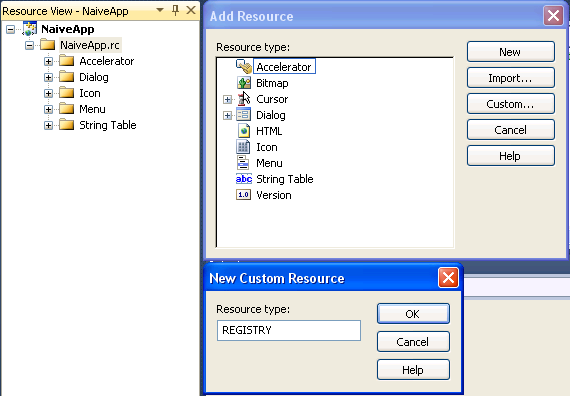
Task: Open Help in New Custom Resource dialog
Action: (x=413, y=369)
